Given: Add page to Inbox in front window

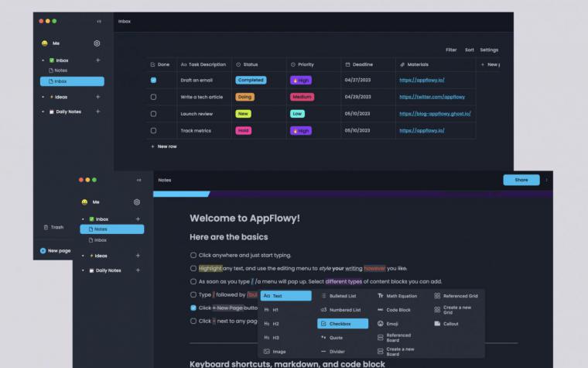Looking at the screenshot, I should click(x=138, y=219).
